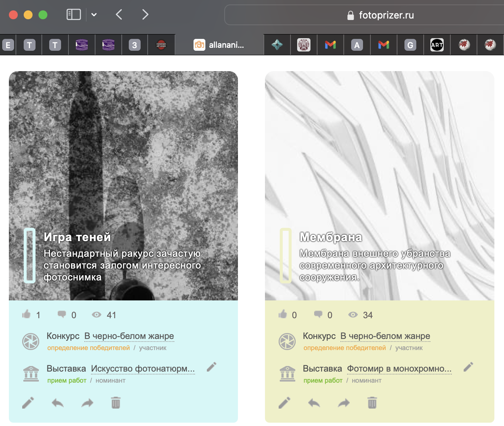This screenshot has width=504, height=426.
Task: Click the thumbs-up on the Мембрана card
Action: click(283, 314)
